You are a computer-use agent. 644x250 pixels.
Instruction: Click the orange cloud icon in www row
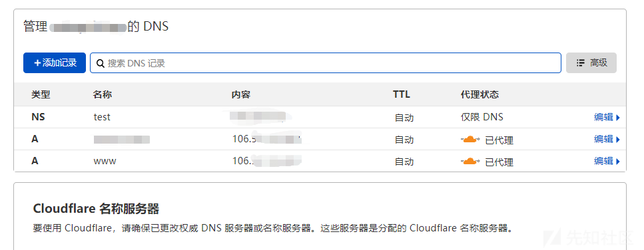coord(470,161)
